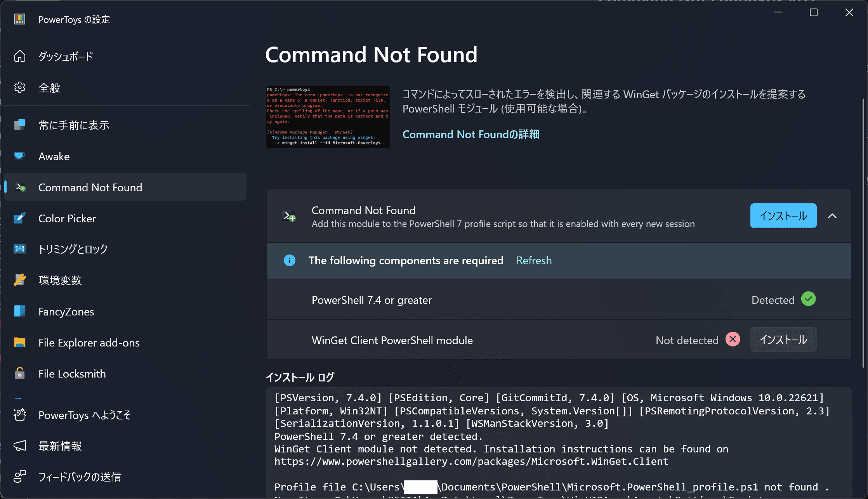Click blue インストール button for Command Not Found
The width and height of the screenshot is (868, 499).
coord(783,216)
